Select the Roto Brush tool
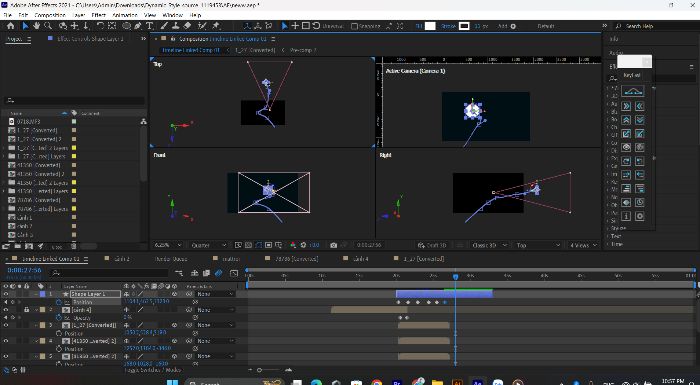The height and width of the screenshot is (385, 700). click(x=202, y=26)
